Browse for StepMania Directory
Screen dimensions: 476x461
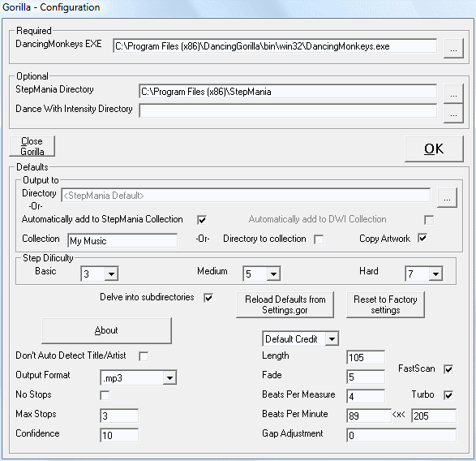tap(453, 93)
